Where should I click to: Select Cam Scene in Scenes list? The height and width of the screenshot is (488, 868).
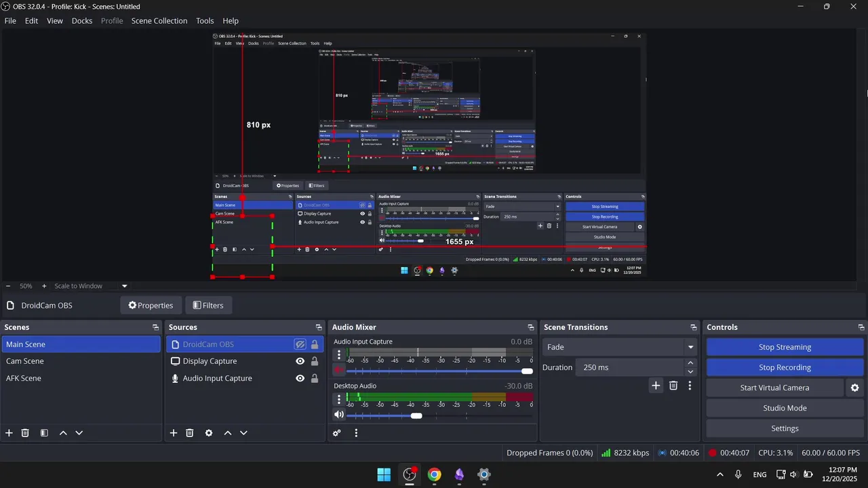(81, 361)
